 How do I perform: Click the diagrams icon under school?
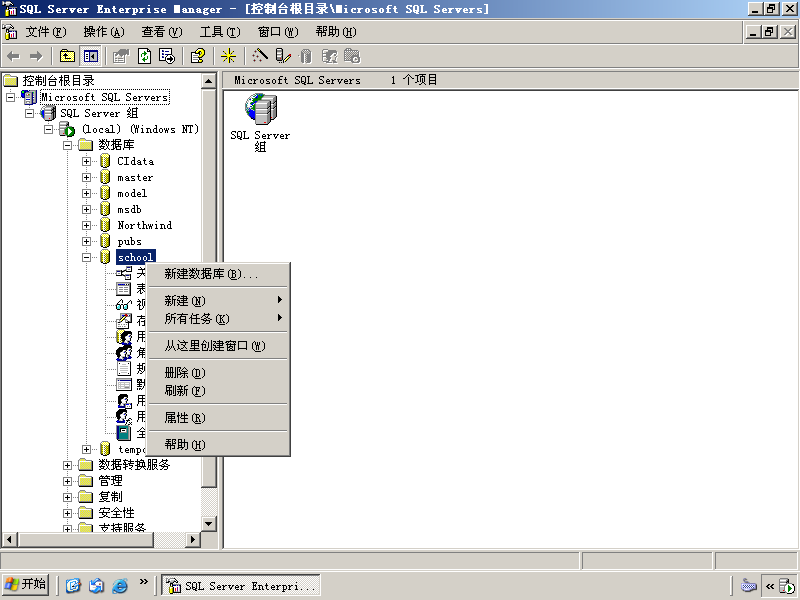coord(123,273)
